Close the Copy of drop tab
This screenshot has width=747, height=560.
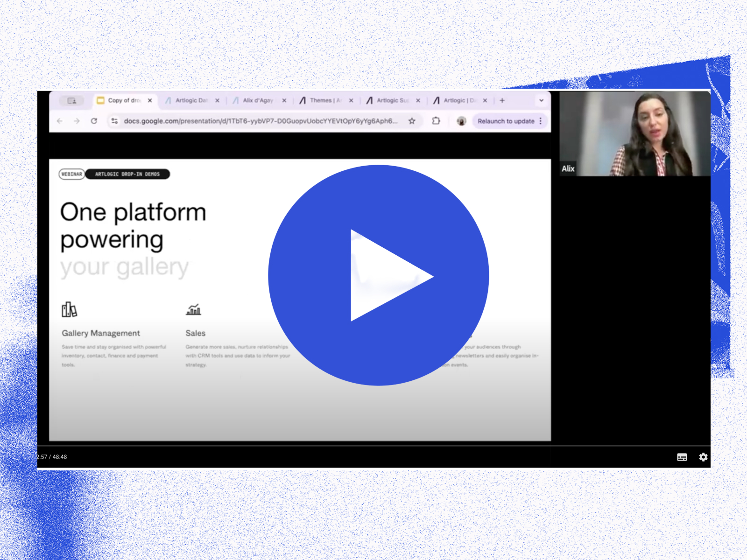pyautogui.click(x=150, y=100)
